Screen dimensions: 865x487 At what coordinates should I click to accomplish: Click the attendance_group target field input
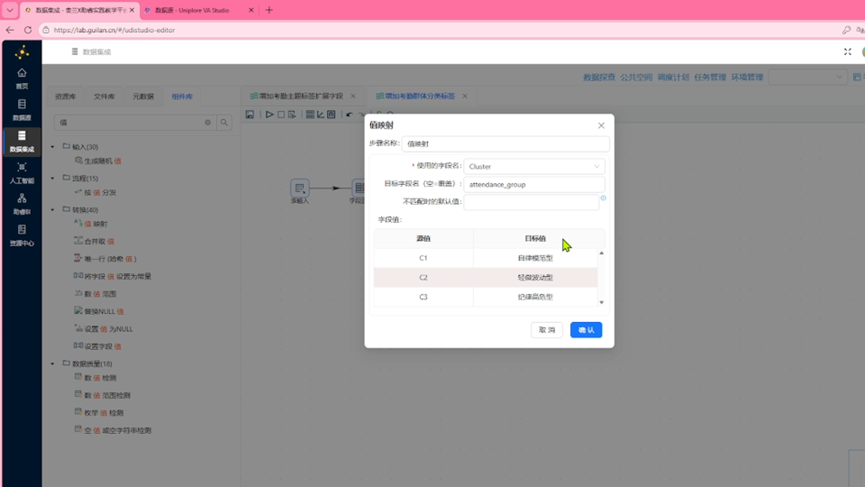534,185
